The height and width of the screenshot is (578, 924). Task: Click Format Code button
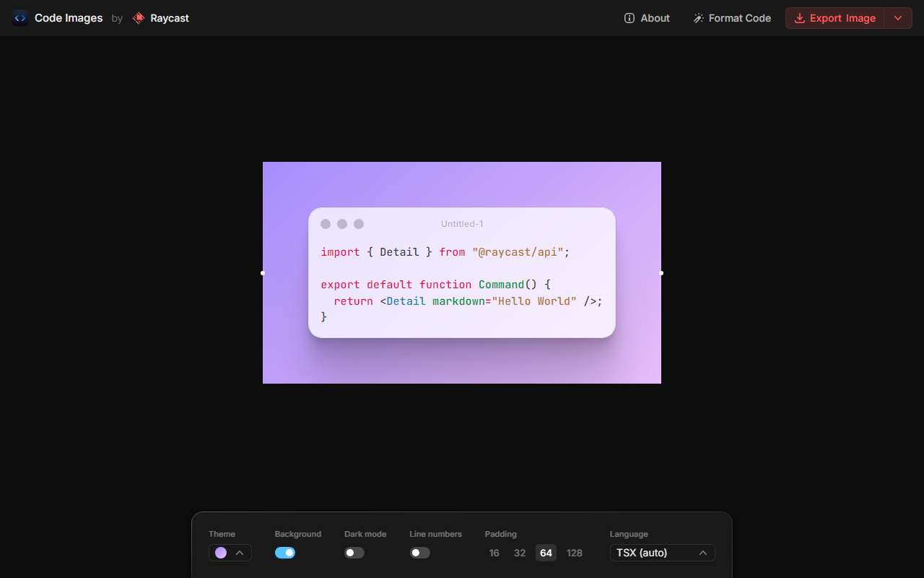pos(732,18)
